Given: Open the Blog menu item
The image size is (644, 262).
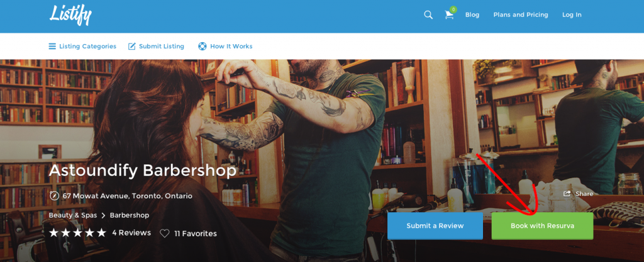Looking at the screenshot, I should click(x=472, y=15).
